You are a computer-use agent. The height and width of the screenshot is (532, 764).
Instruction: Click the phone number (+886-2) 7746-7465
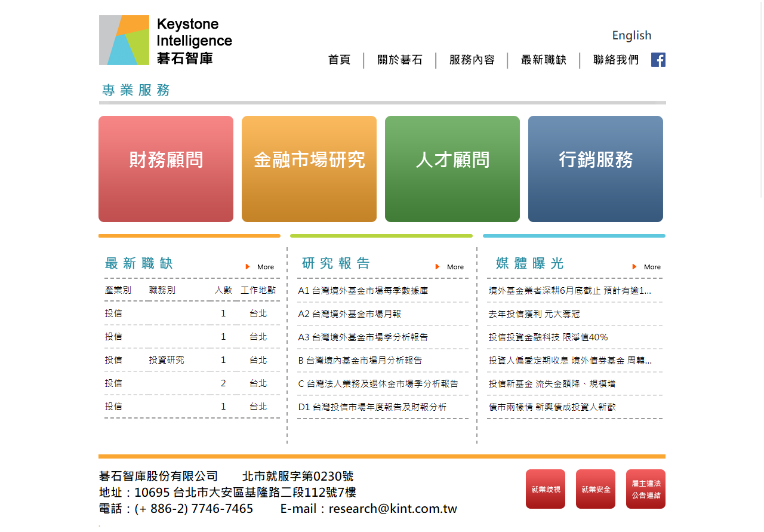pyautogui.click(x=194, y=509)
